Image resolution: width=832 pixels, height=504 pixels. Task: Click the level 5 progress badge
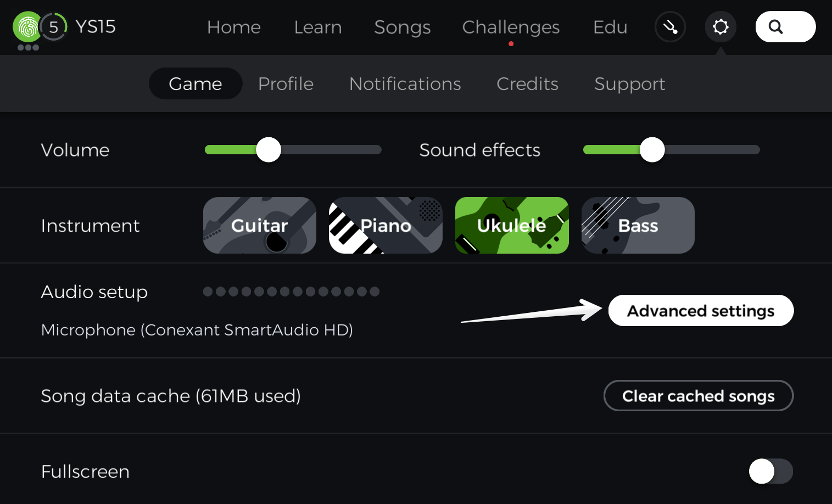point(54,27)
